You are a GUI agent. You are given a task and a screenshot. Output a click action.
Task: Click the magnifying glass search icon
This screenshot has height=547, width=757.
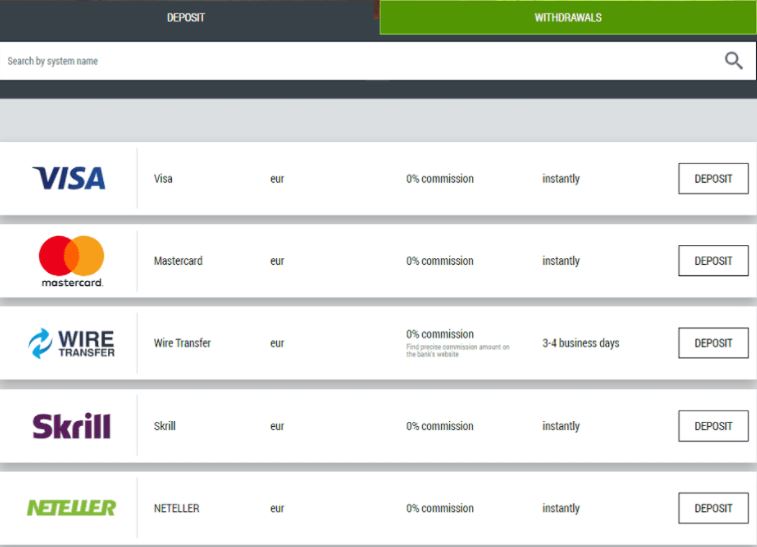point(733,61)
